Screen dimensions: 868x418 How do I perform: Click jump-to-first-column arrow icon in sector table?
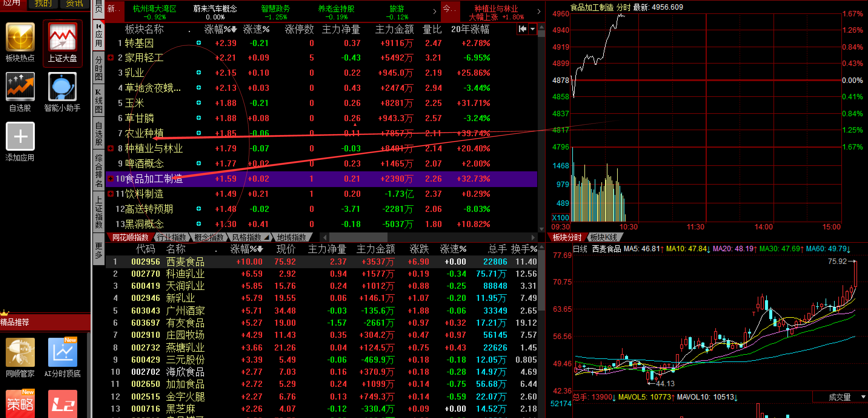click(x=522, y=29)
